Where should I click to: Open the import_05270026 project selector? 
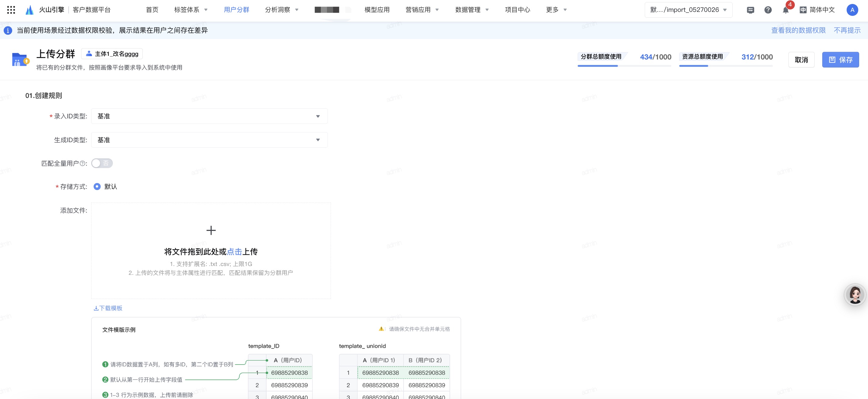[x=688, y=10]
